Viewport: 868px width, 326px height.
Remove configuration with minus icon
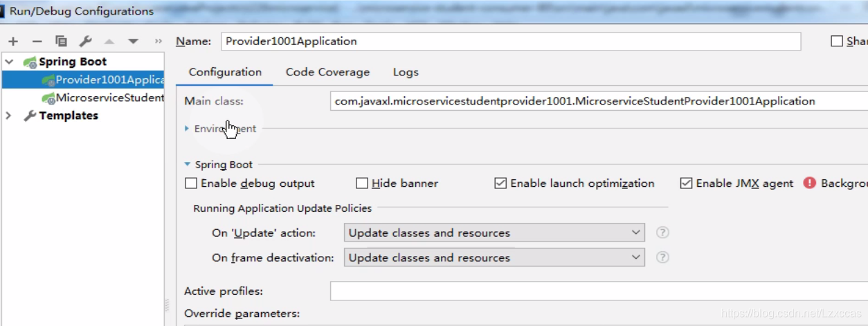coord(37,42)
